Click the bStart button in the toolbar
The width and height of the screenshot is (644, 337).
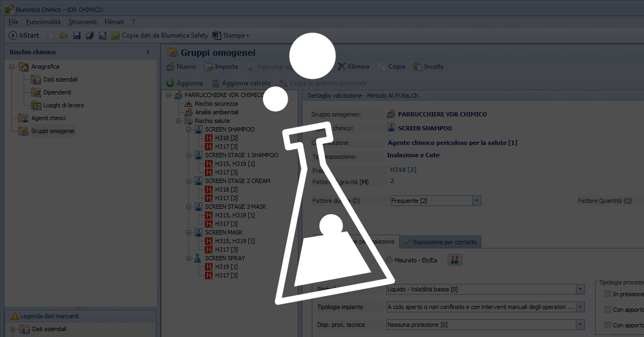pos(24,35)
